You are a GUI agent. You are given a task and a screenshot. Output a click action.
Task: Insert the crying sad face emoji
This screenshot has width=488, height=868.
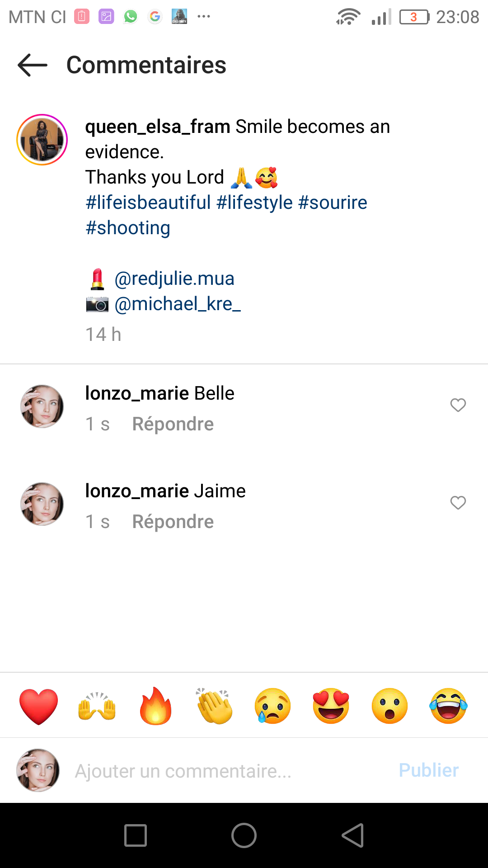point(272,706)
